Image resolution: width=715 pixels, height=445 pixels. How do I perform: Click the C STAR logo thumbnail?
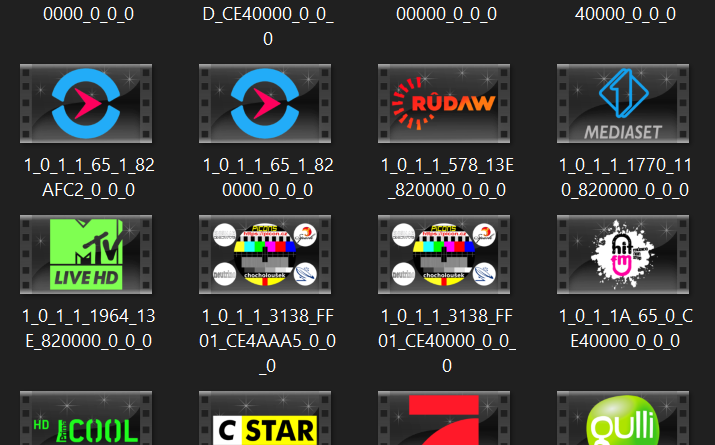(x=265, y=418)
